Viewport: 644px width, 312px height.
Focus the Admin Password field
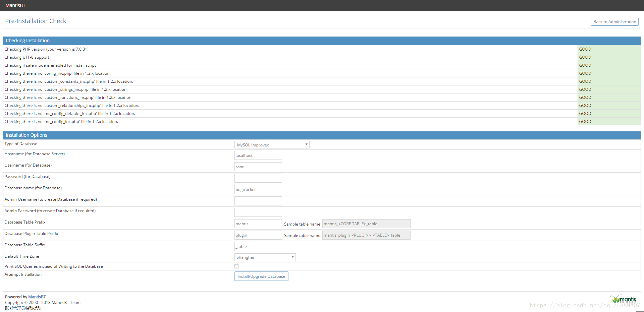(x=258, y=212)
